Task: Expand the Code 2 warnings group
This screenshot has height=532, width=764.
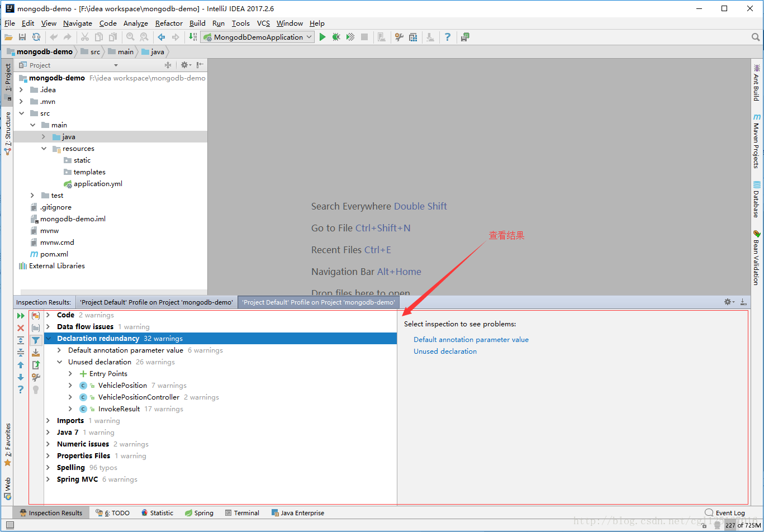Action: [48, 315]
